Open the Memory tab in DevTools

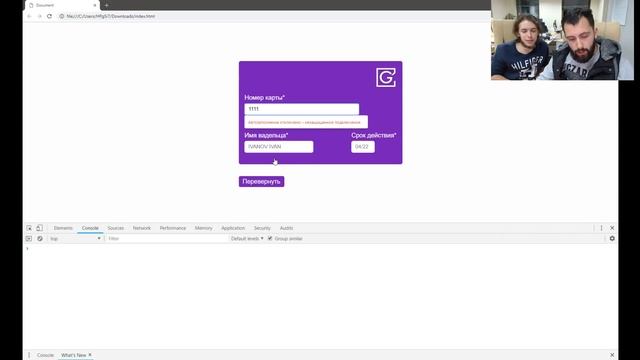(x=204, y=228)
